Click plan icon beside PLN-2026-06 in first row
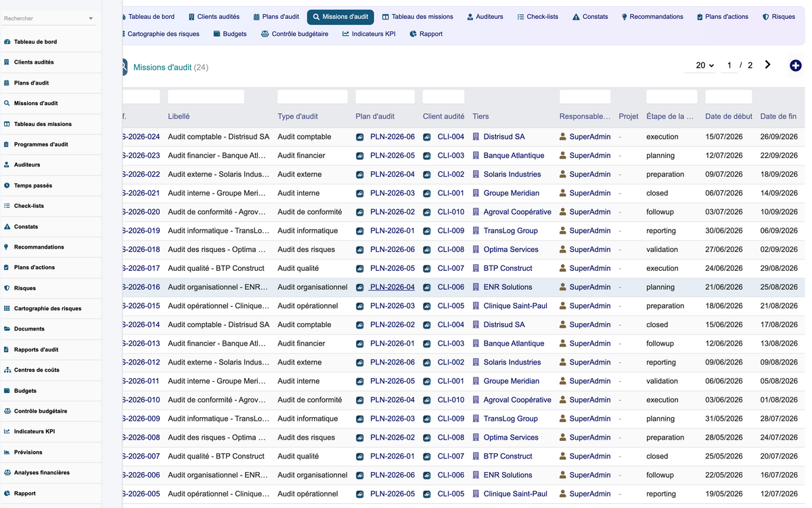This screenshot has height=508, width=812. tap(360, 137)
